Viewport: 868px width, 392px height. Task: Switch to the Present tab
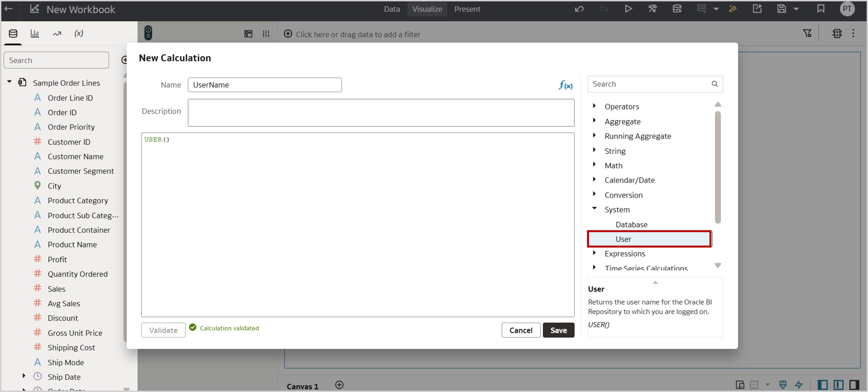(467, 9)
